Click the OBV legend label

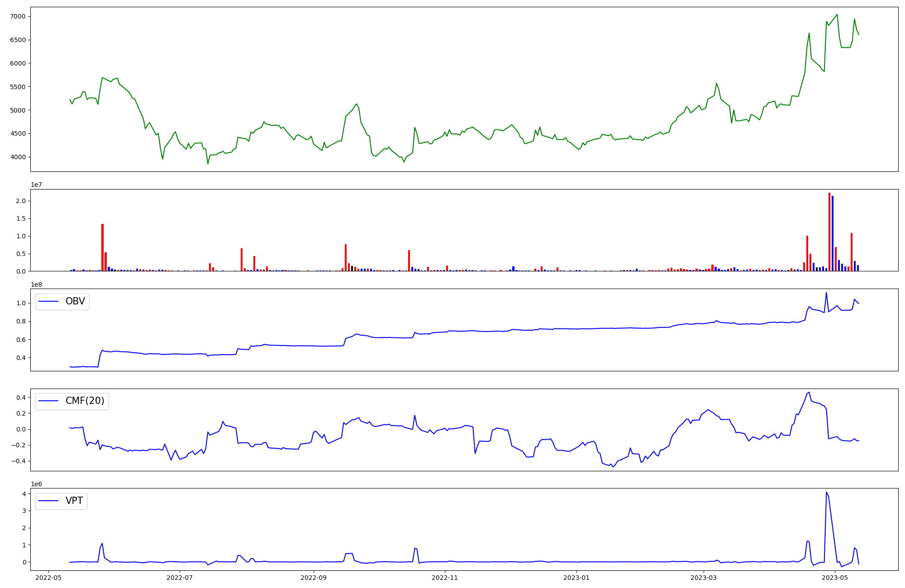[75, 301]
